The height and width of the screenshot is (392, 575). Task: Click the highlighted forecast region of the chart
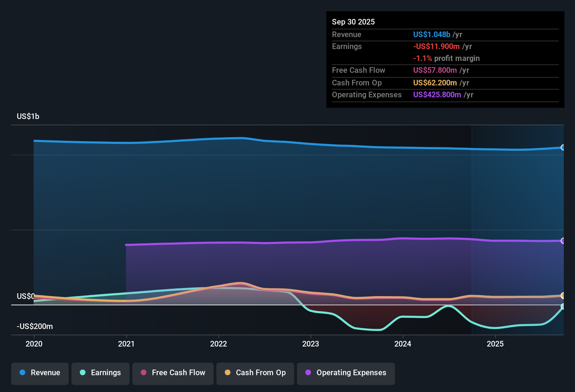coord(518,227)
